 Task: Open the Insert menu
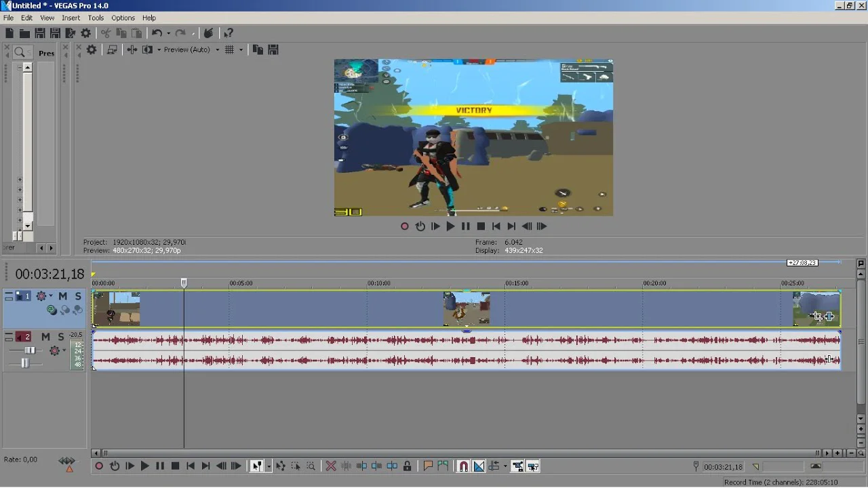click(x=71, y=18)
